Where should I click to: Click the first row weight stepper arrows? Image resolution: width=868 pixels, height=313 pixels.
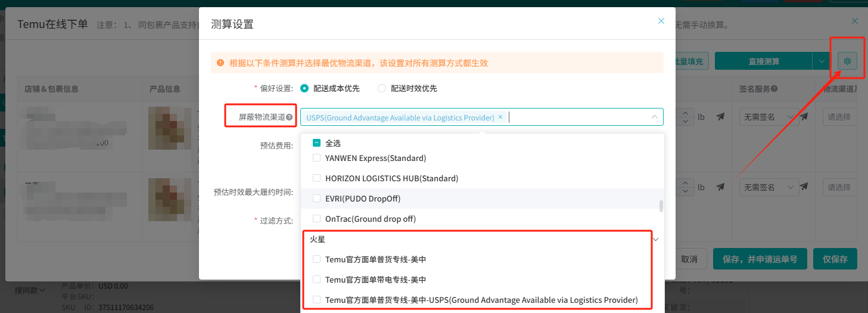point(686,117)
